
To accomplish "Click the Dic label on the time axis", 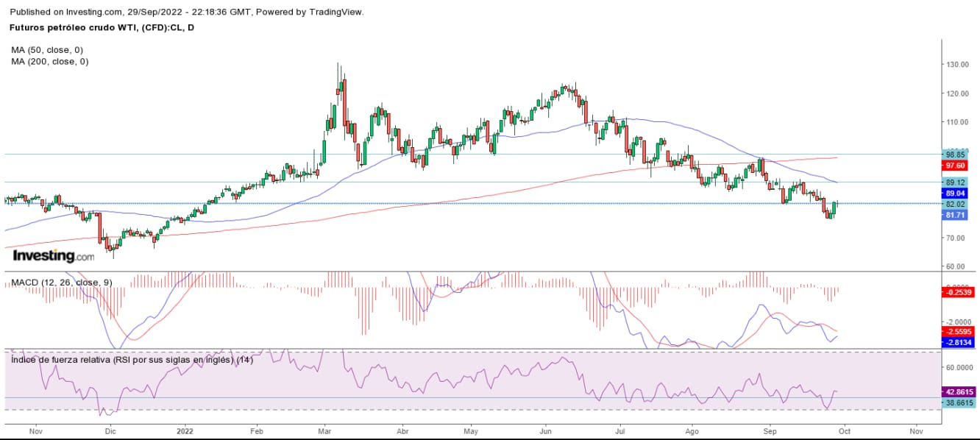I will click(x=110, y=431).
